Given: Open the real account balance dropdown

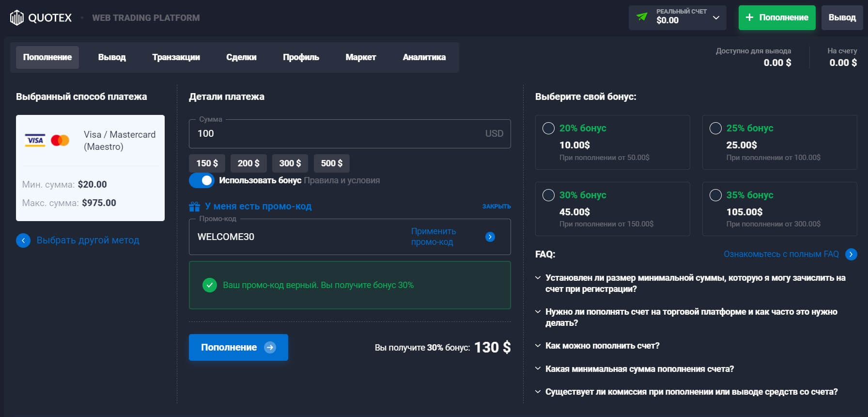Looking at the screenshot, I should point(716,18).
